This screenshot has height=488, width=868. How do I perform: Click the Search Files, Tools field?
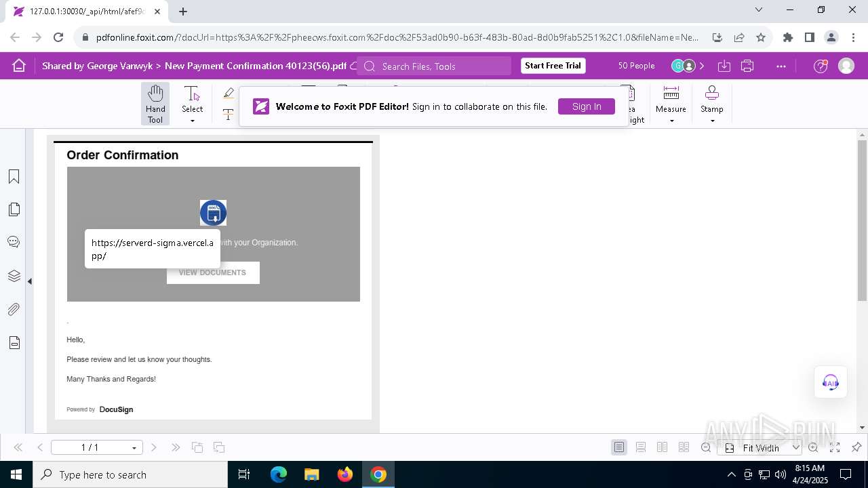coord(434,66)
